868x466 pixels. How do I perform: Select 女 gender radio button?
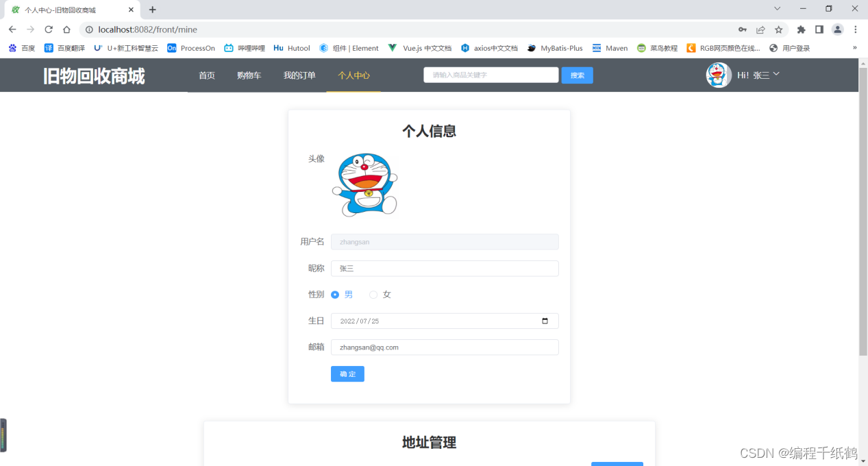click(373, 295)
